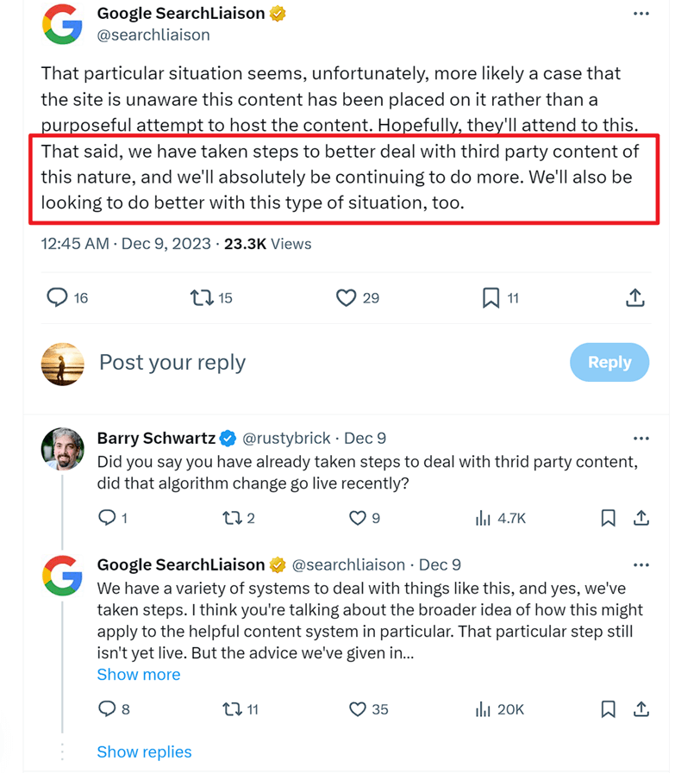The width and height of the screenshot is (700, 773).
Task: Expand truncated reply with Show more
Action: pyautogui.click(x=139, y=675)
